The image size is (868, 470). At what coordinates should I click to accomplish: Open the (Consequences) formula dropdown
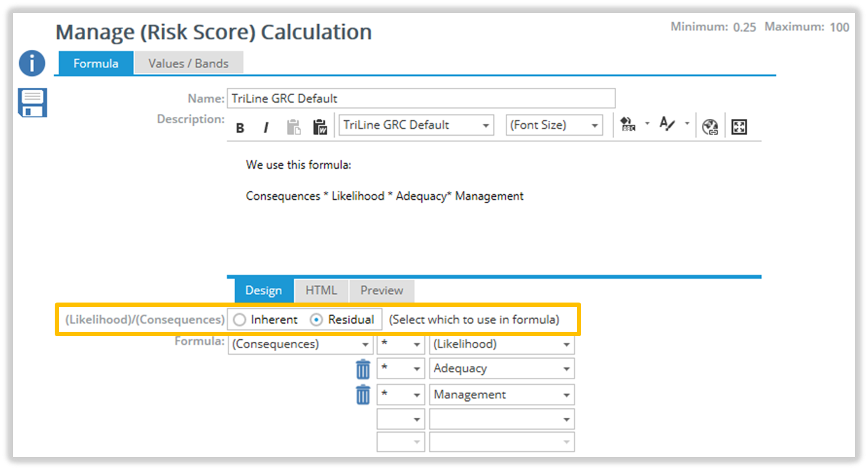pyautogui.click(x=301, y=344)
